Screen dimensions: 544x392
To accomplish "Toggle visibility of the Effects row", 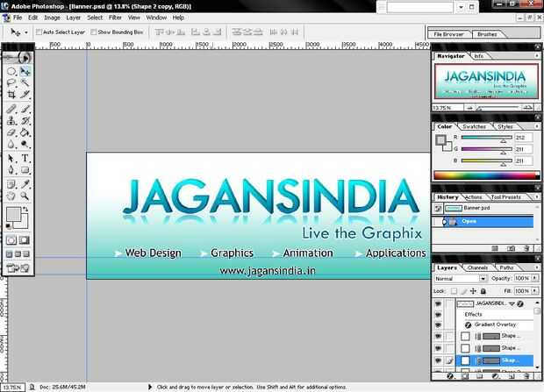I will coord(438,315).
